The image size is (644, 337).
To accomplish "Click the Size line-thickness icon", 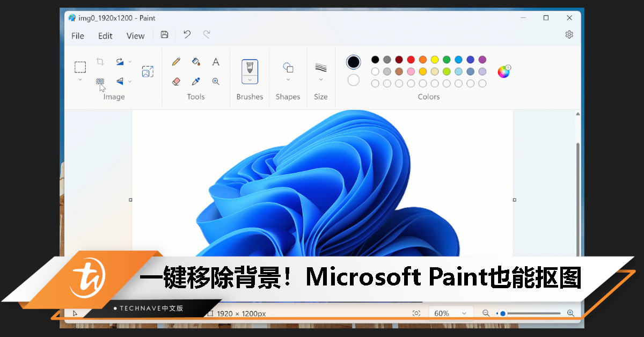I will pos(321,67).
